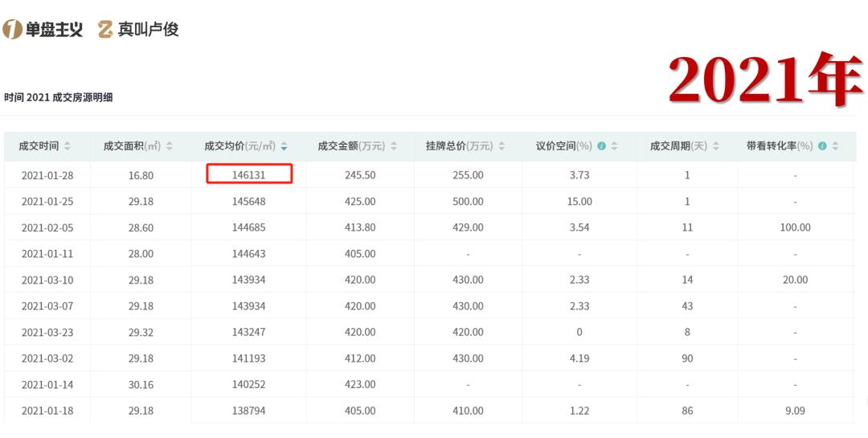Screen dimensions: 868x438
Task: Click the active sort arrow beside 成交均价
Action: coord(284,146)
